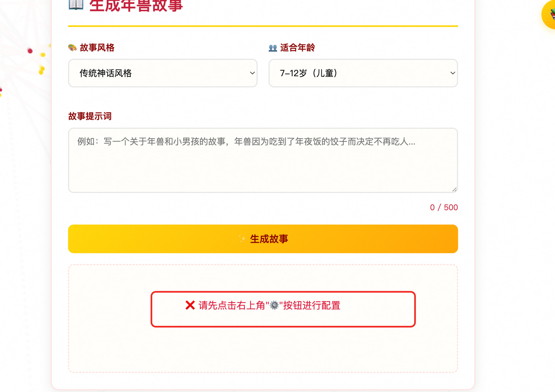Click the 适合年龄 label text

tap(297, 48)
